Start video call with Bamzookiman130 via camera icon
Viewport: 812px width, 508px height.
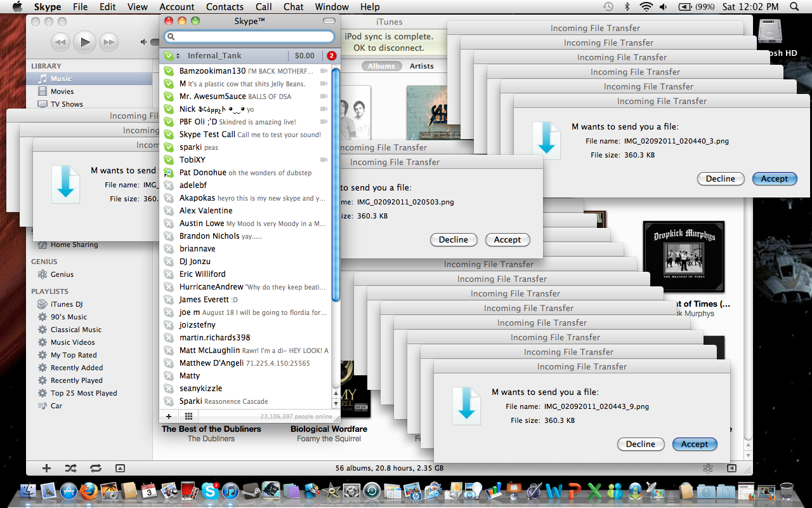coord(324,71)
